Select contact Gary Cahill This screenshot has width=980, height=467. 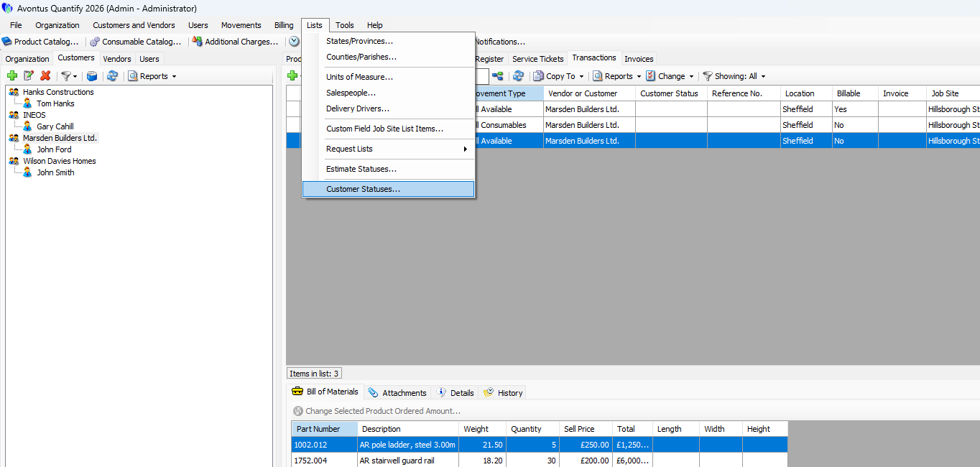[x=55, y=126]
